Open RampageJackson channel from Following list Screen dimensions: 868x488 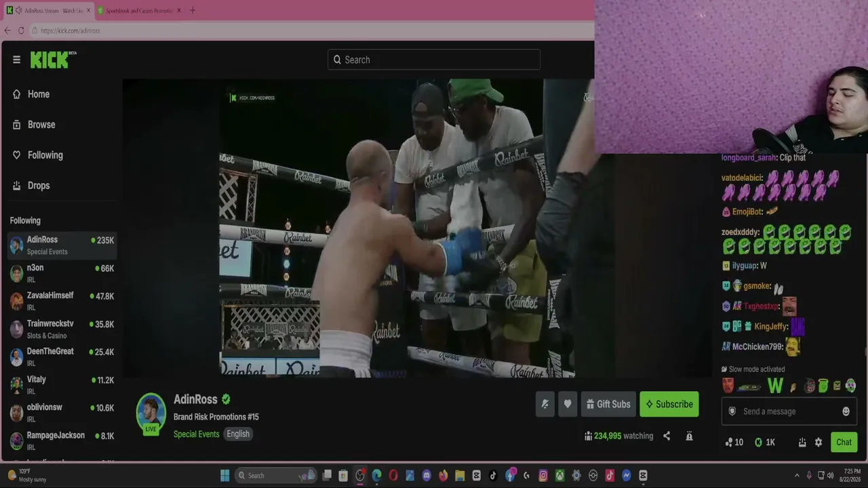pos(62,441)
